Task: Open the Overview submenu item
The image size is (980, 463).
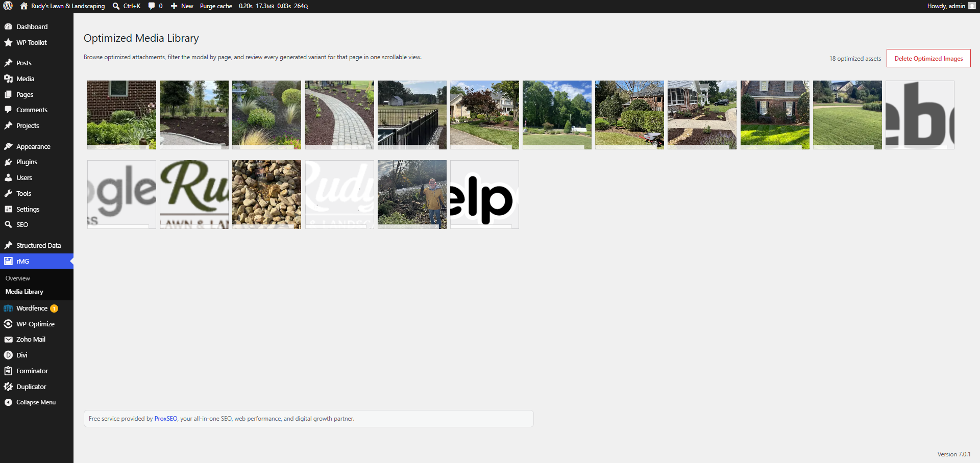Action: coord(18,278)
